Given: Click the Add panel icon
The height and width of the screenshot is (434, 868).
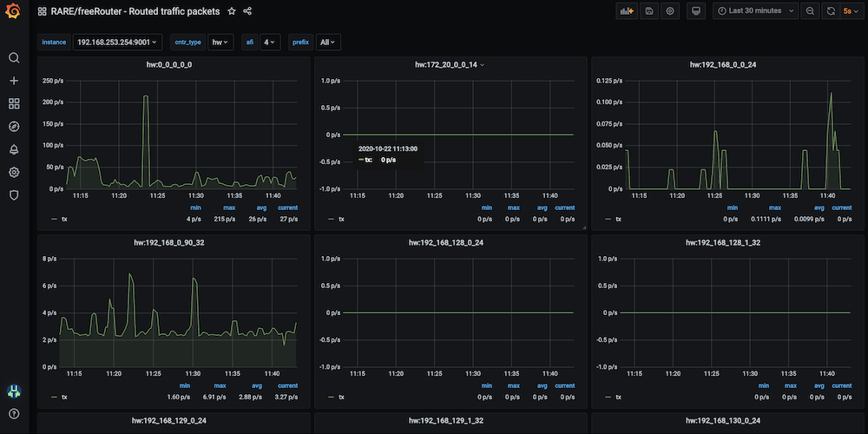Looking at the screenshot, I should [x=627, y=11].
